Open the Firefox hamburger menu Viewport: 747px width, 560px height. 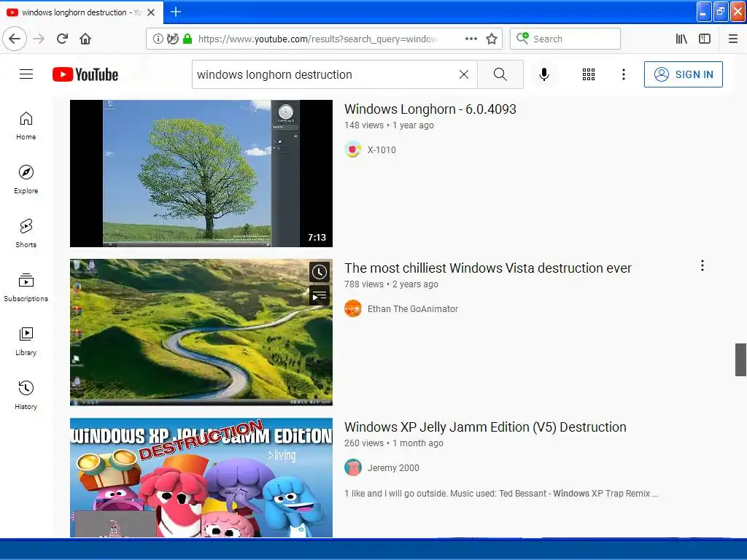733,39
